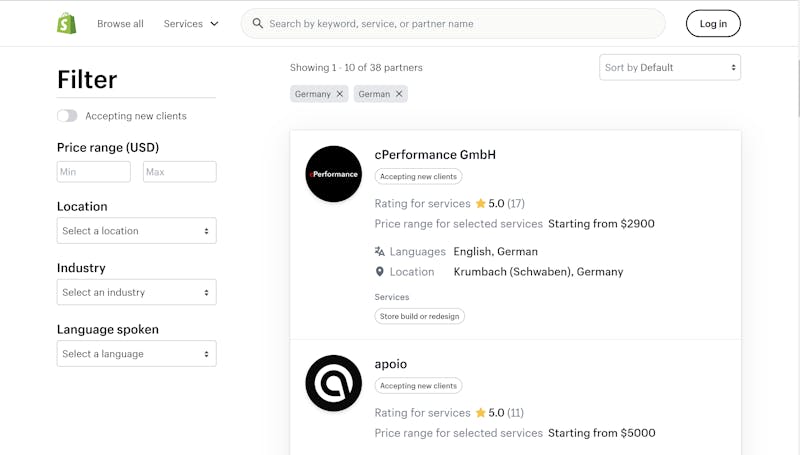Open the apoio partner logo
800x455 pixels.
(334, 383)
